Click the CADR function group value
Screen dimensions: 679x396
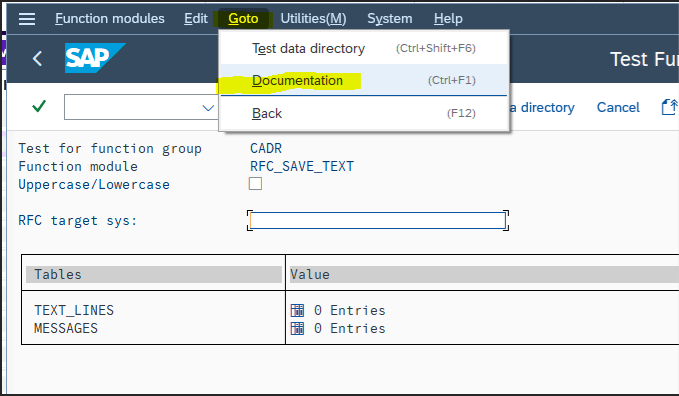(x=266, y=148)
